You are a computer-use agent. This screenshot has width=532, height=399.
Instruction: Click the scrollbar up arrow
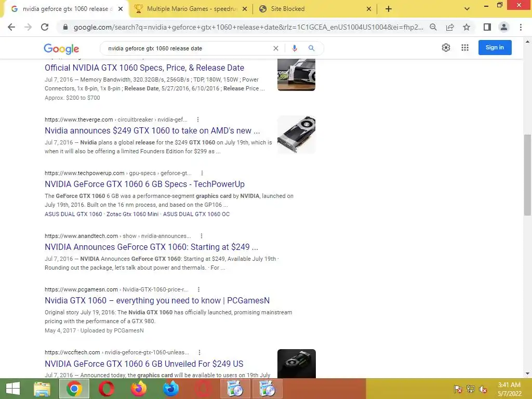click(x=527, y=42)
